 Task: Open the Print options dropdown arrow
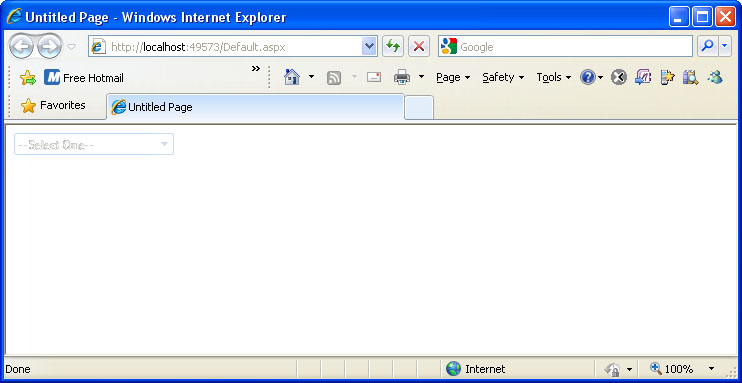(421, 77)
